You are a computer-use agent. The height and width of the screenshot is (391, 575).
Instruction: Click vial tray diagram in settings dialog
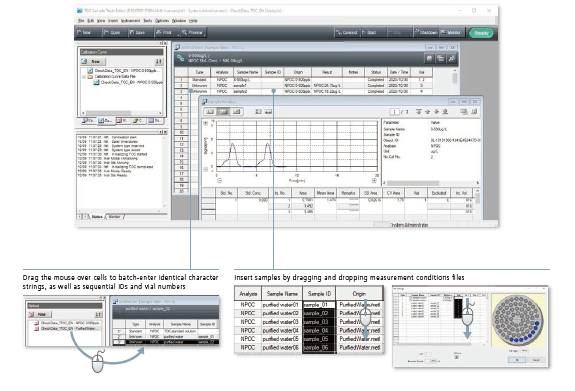518,320
